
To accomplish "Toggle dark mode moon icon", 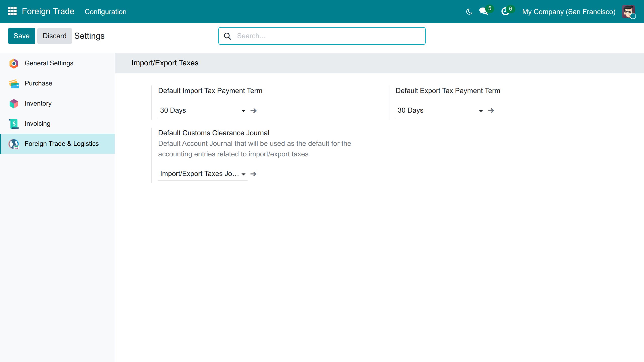I will pos(469,12).
